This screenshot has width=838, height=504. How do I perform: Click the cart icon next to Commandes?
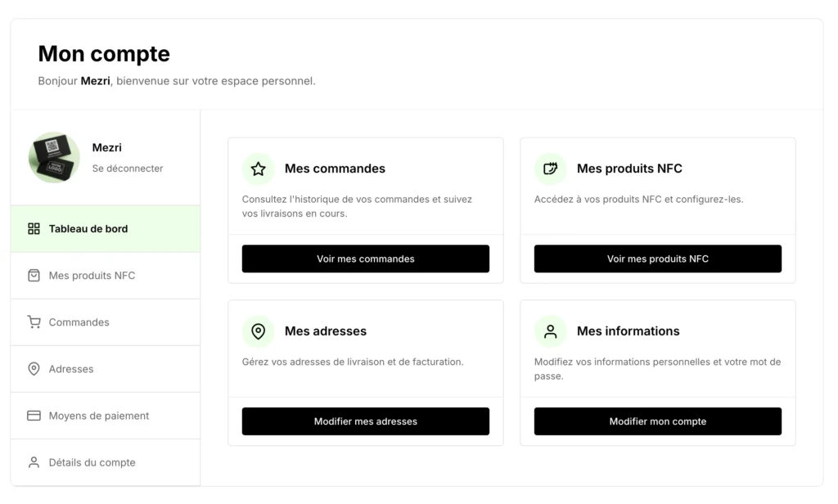(x=34, y=322)
